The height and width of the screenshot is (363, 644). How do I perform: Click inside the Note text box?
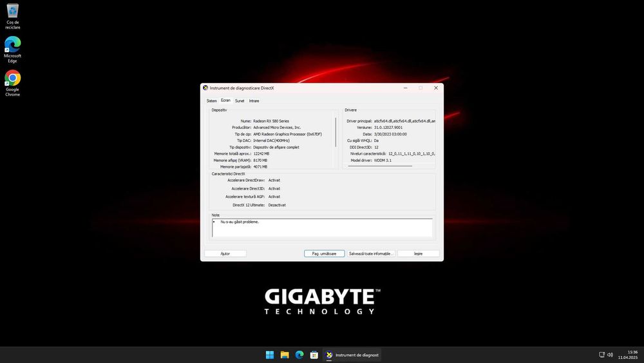(323, 228)
